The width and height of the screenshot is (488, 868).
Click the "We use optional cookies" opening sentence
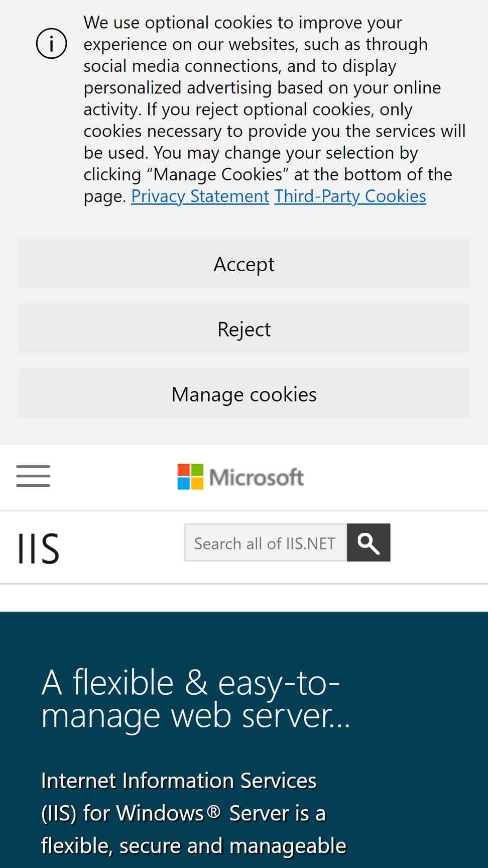(x=243, y=23)
